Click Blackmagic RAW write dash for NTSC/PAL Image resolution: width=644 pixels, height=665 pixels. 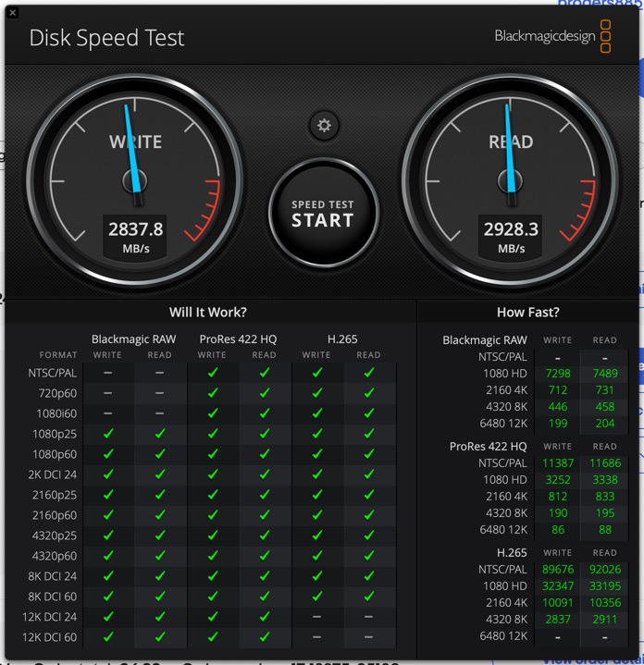[x=107, y=373]
